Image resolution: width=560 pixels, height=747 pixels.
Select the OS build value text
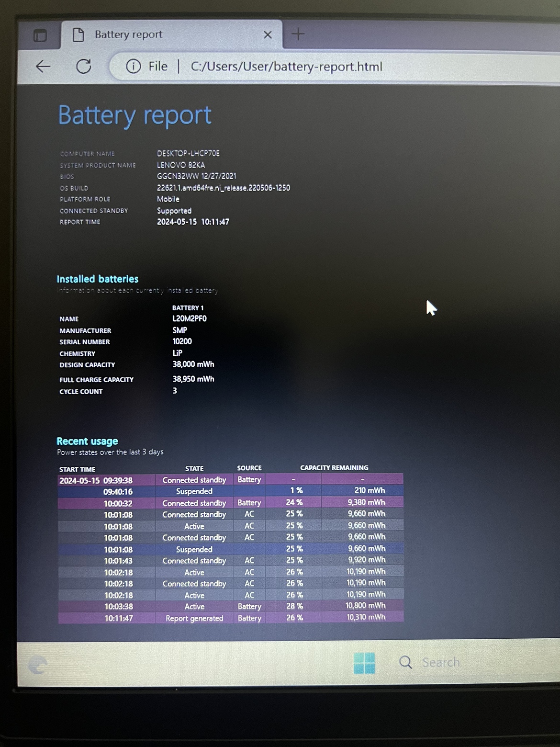pos(224,188)
